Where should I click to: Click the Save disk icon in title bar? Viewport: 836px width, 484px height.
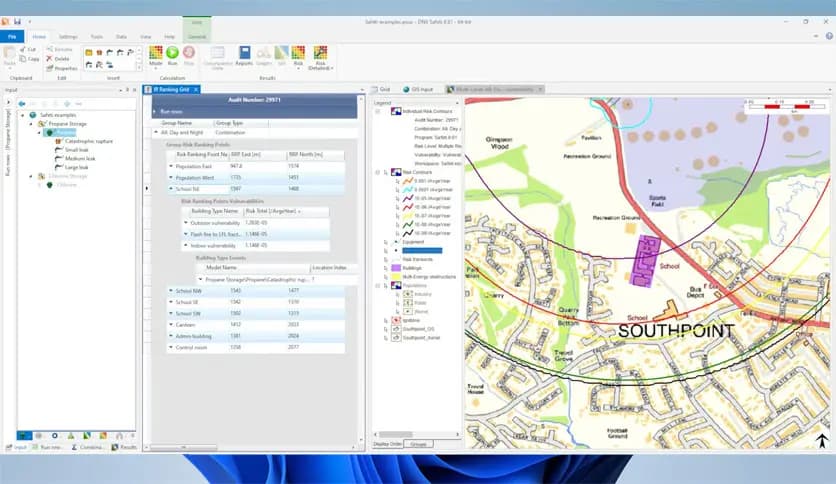[x=17, y=21]
